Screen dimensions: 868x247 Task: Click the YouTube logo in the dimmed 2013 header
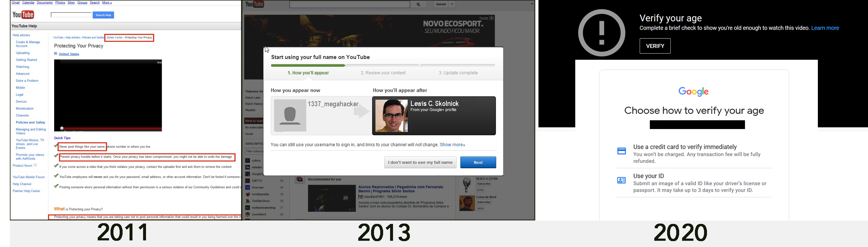255,4
